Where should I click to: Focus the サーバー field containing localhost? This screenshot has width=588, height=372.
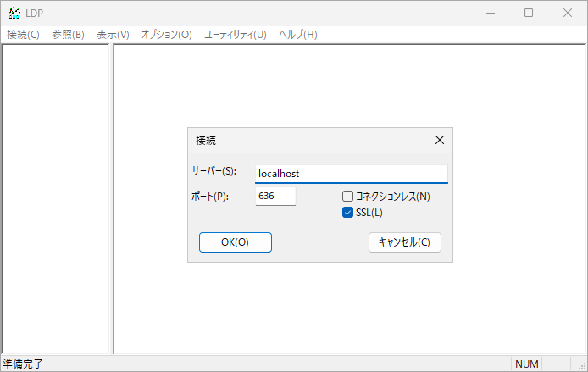click(x=351, y=174)
